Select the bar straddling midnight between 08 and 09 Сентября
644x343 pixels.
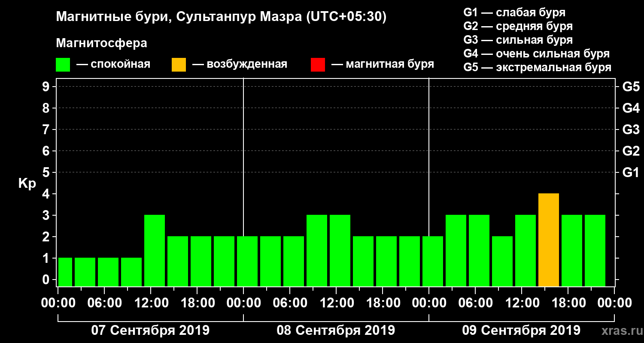click(433, 261)
